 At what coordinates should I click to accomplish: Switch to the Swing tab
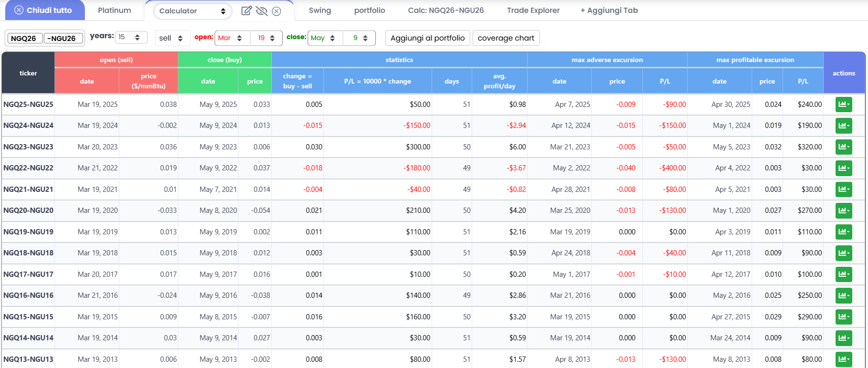[x=320, y=11]
